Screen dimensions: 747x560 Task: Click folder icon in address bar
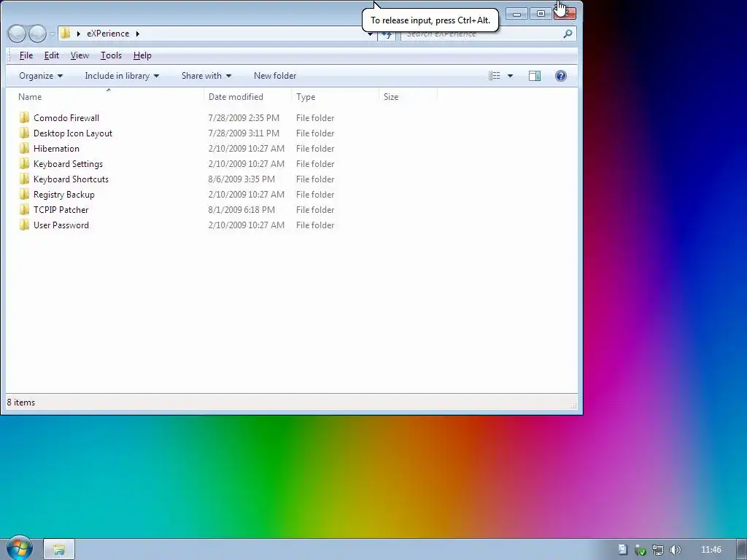coord(66,34)
